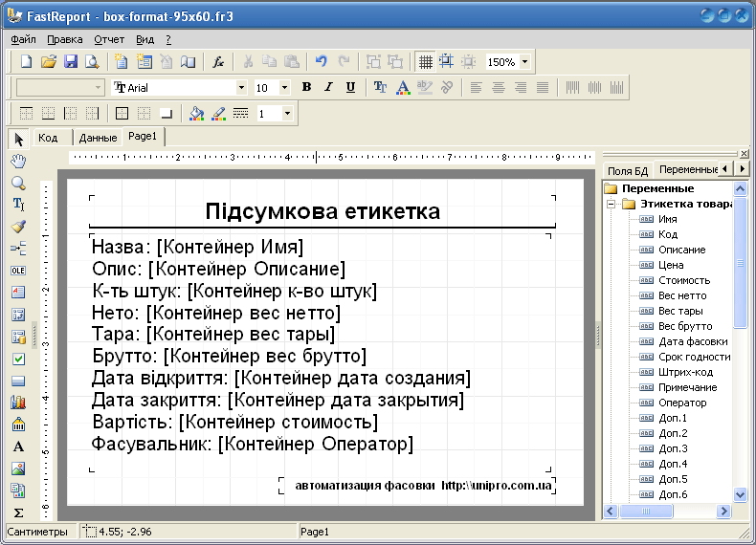Create a new report
Image resolution: width=756 pixels, height=545 pixels.
26,62
